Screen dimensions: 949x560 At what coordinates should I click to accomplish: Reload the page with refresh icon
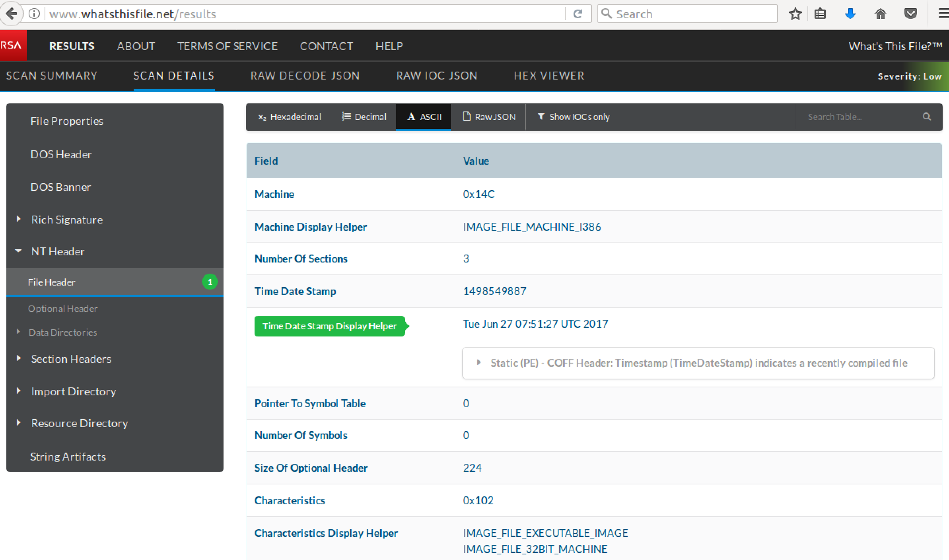click(578, 14)
